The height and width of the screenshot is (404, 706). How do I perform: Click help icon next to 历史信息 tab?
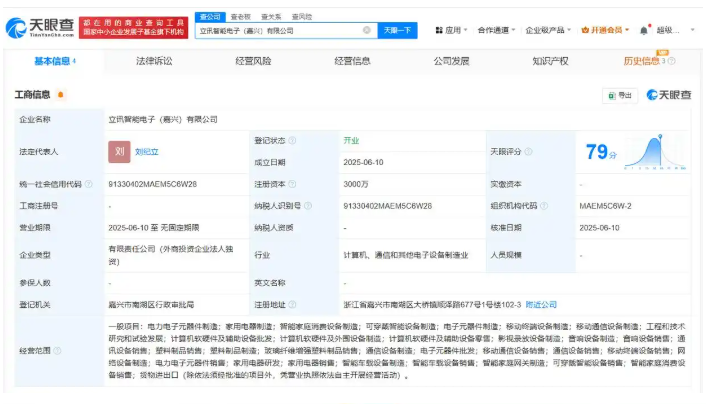point(671,61)
